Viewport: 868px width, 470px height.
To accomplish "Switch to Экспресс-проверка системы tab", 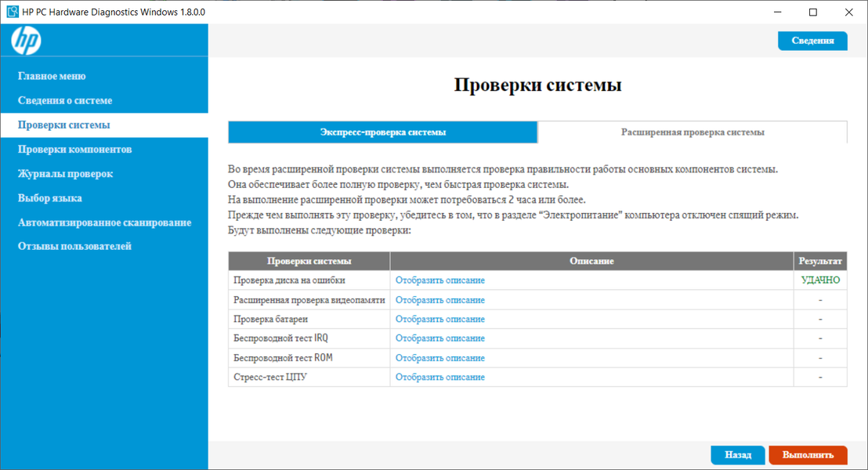I will pos(382,132).
